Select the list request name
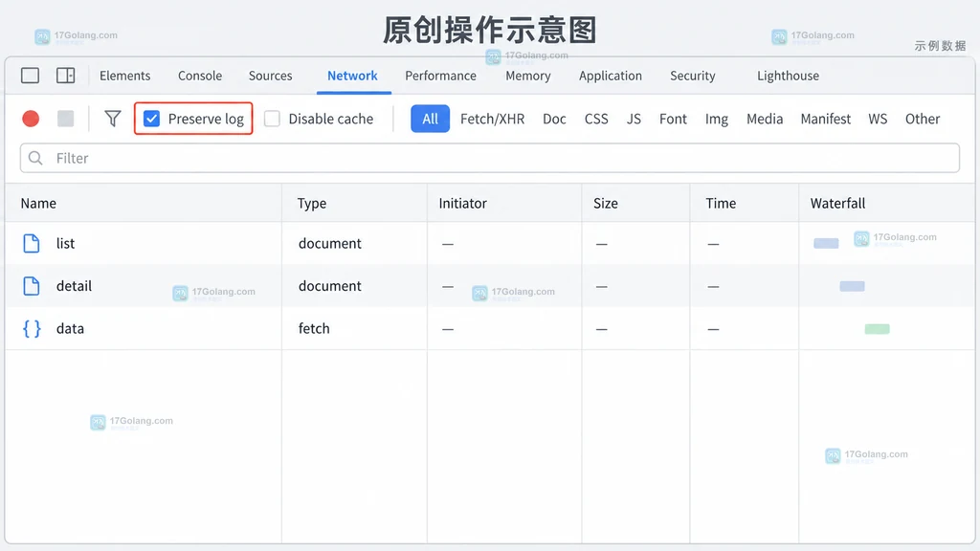The width and height of the screenshot is (980, 551). [x=66, y=243]
